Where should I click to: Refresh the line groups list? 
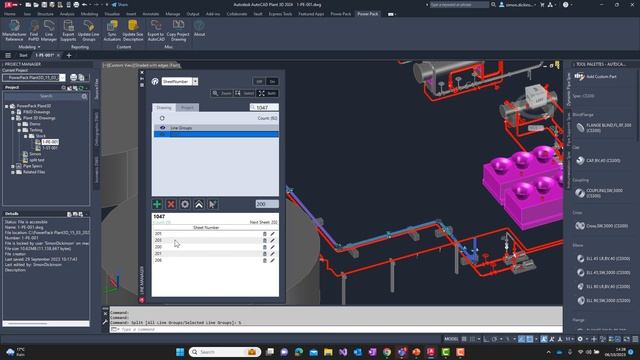coord(162,118)
